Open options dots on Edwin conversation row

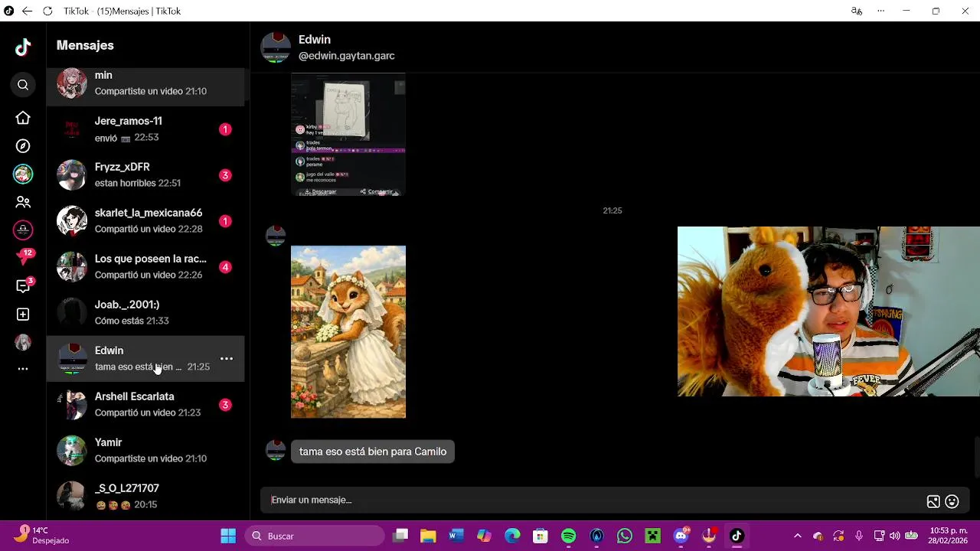pos(227,358)
